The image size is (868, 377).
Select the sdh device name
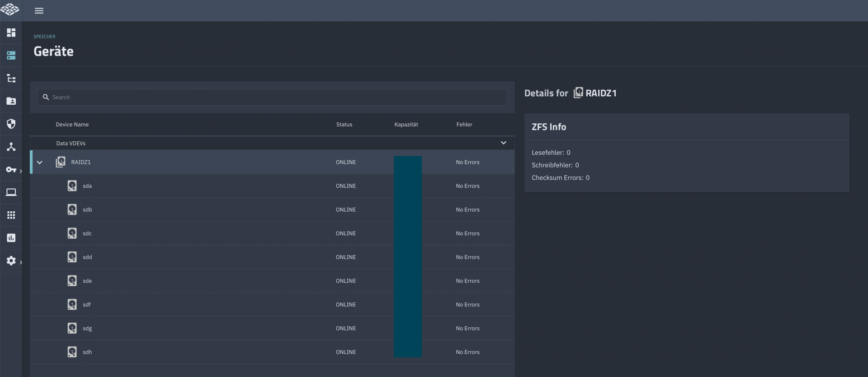pos(87,352)
